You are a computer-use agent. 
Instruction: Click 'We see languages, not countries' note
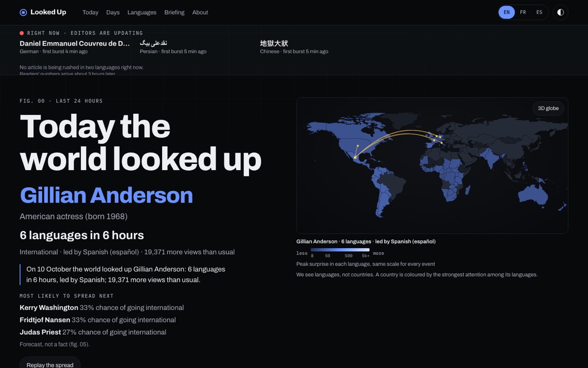pyautogui.click(x=417, y=275)
